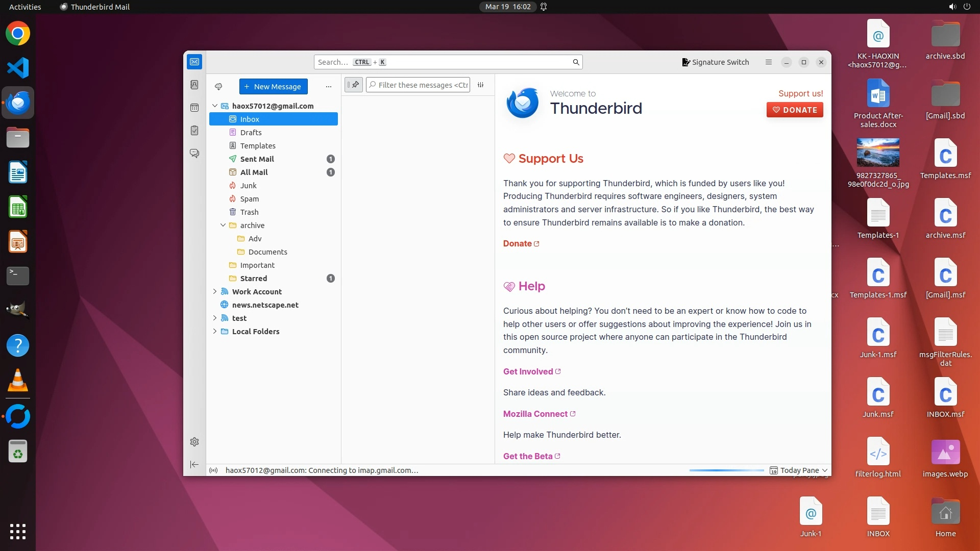Image resolution: width=980 pixels, height=551 pixels.
Task: Open Thunderbird Settings gear
Action: (194, 442)
